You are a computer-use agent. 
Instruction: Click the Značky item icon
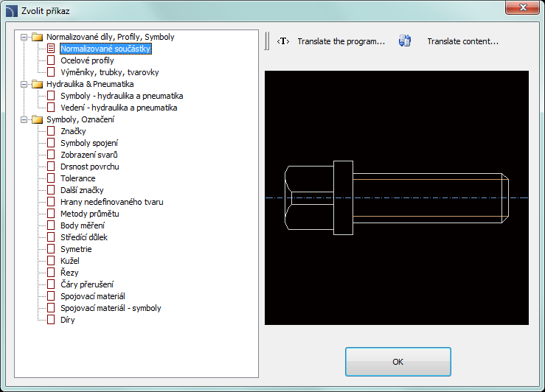pyautogui.click(x=51, y=131)
